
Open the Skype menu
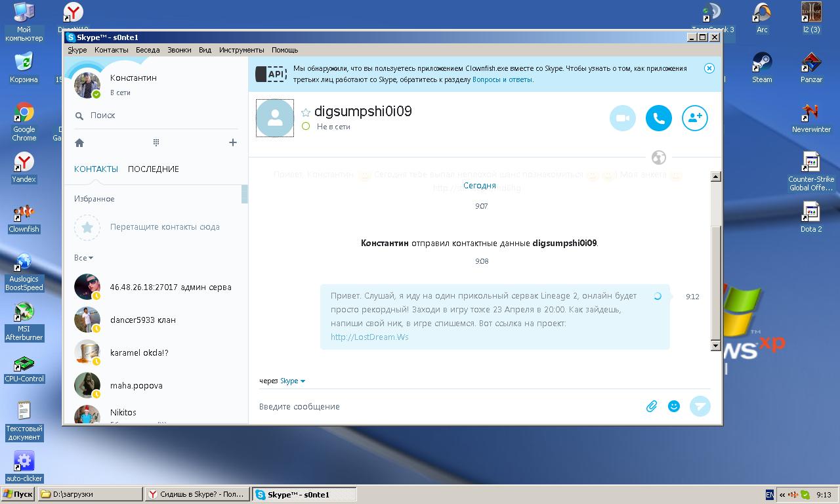[x=77, y=50]
